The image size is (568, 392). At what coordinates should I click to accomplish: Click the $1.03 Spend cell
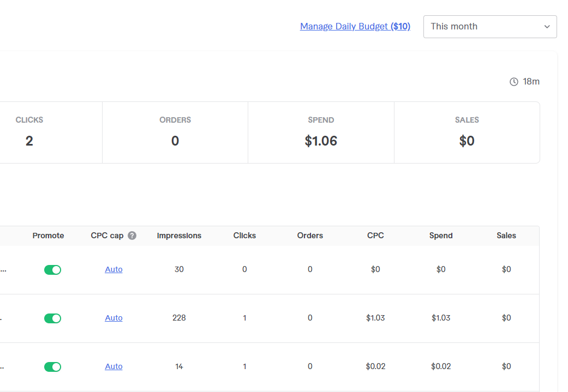[x=441, y=318]
